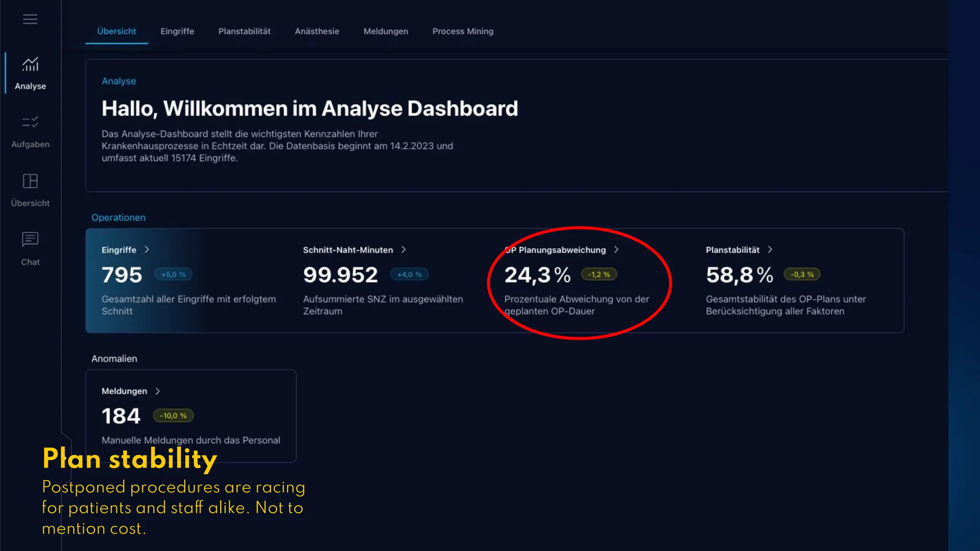
Task: Go to the Meldungen tab
Action: (386, 32)
